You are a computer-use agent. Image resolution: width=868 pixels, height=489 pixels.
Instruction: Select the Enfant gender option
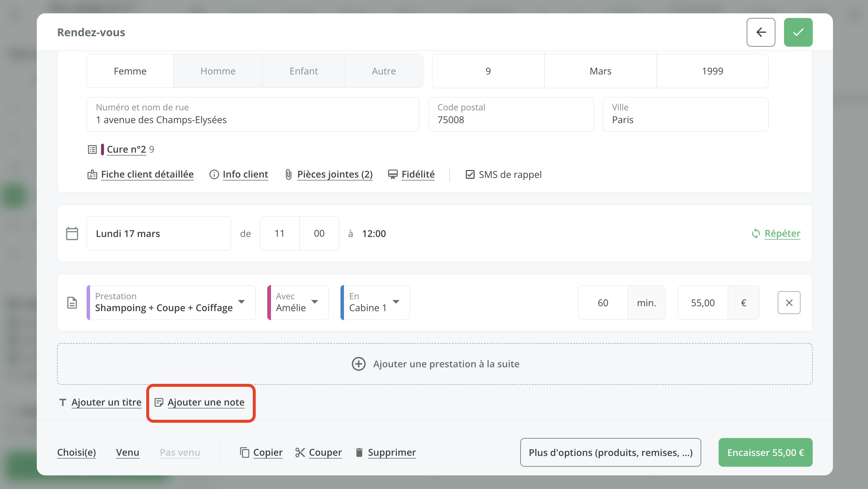click(303, 71)
